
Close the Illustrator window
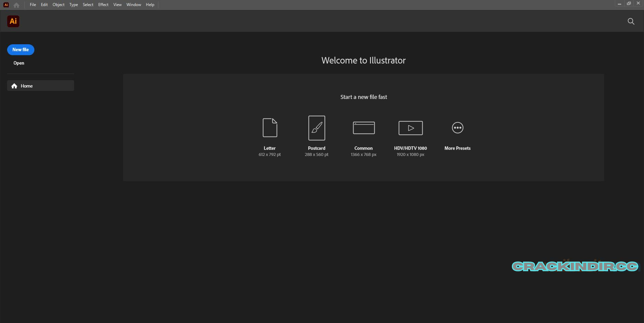tap(638, 3)
